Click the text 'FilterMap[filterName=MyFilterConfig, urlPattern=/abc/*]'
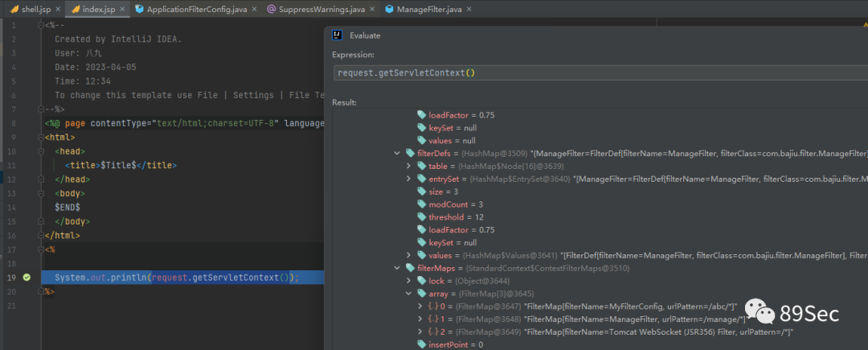 coord(631,307)
